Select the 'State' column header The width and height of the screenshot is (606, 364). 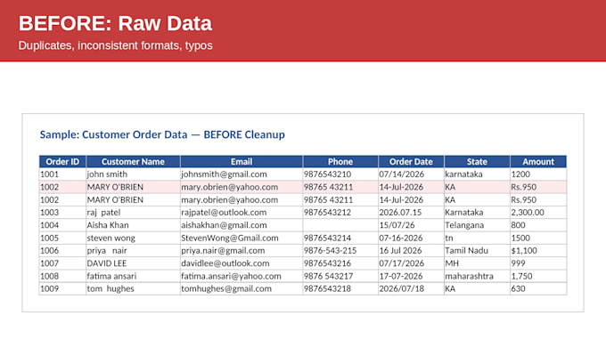477,161
